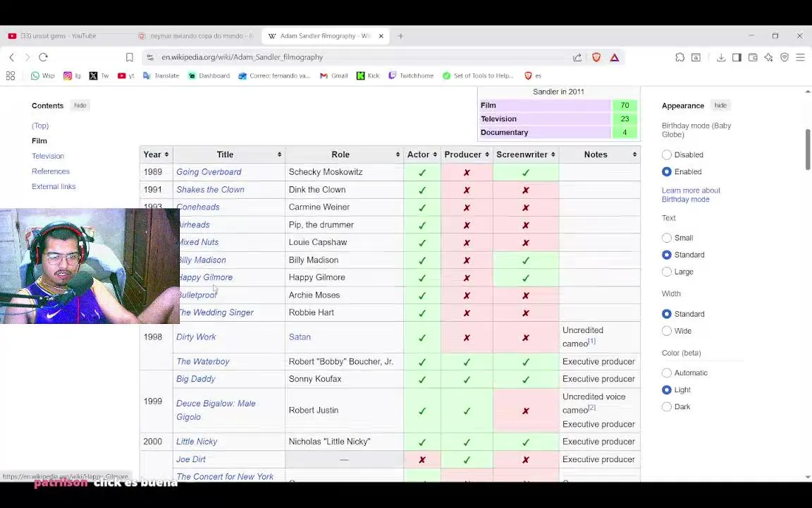Toggle the browser sidebar panel icon
The image size is (812, 508).
point(737,57)
